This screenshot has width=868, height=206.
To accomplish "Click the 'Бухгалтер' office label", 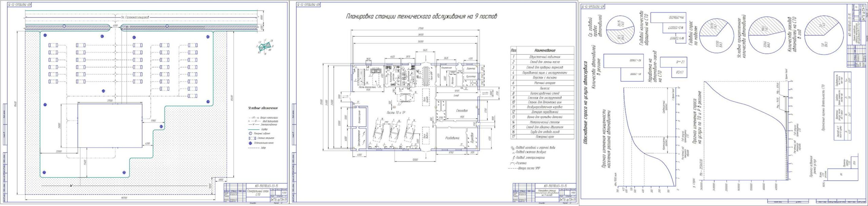I will click(x=471, y=77).
